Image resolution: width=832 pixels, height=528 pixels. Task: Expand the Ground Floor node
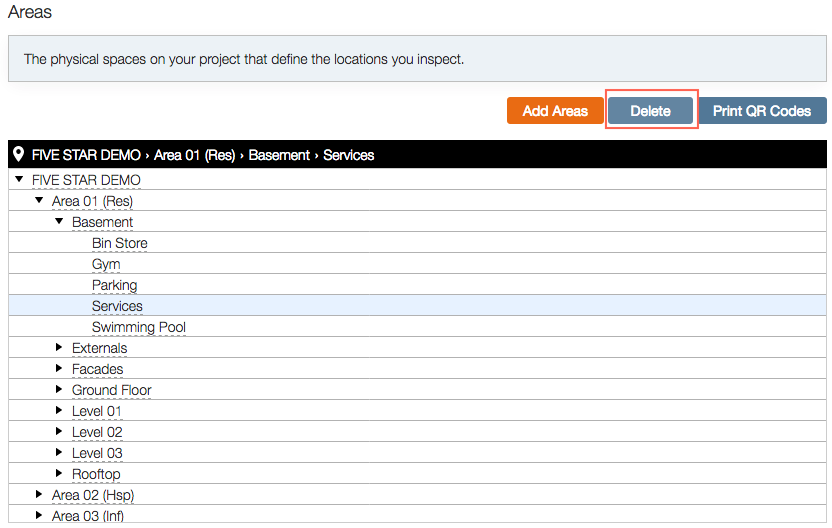[59, 389]
